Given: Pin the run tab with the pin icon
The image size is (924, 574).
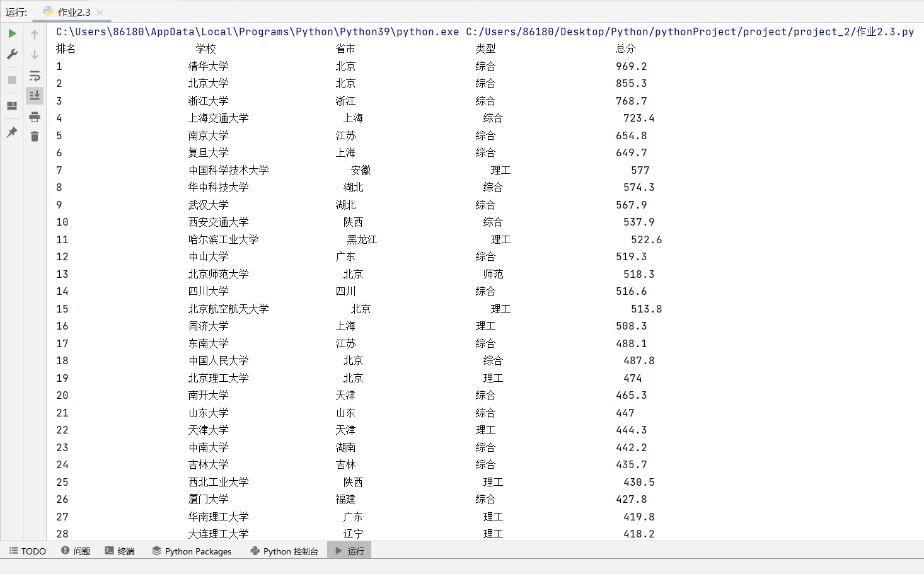Looking at the screenshot, I should (x=12, y=132).
